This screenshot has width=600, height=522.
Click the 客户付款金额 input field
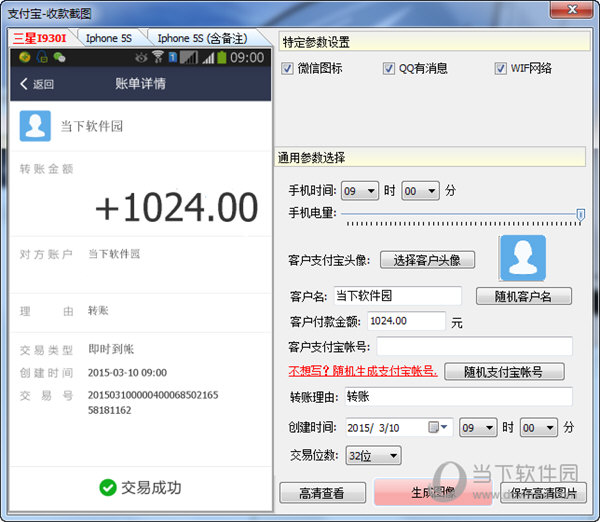[406, 321]
